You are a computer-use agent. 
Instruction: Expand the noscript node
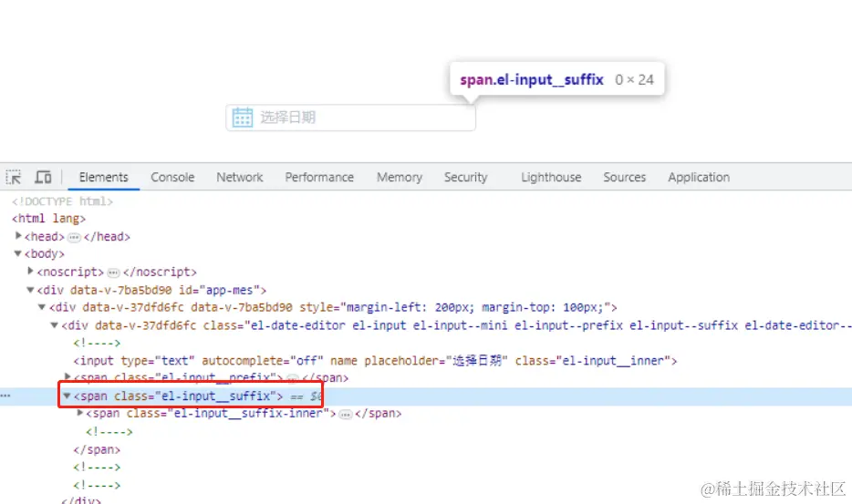coord(30,271)
